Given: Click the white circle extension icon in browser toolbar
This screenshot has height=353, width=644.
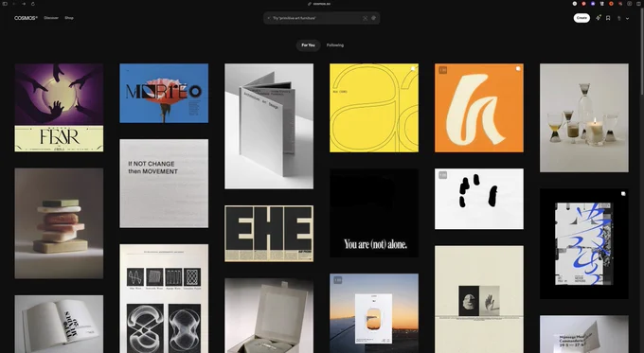Looking at the screenshot, I should pyautogui.click(x=575, y=4).
